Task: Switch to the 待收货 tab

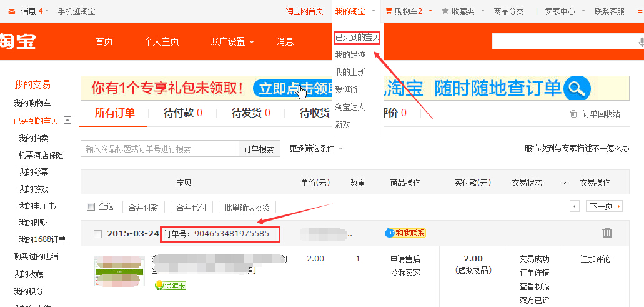Action: point(315,113)
